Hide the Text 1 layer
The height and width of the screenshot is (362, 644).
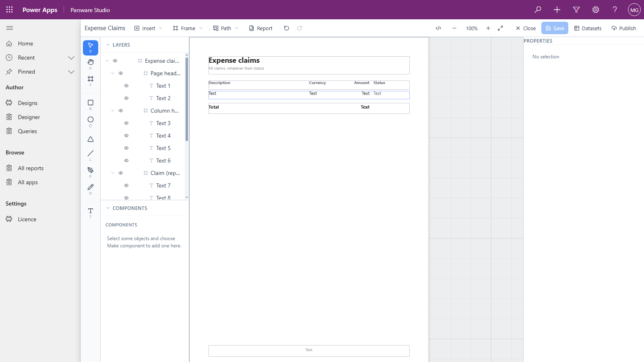[x=126, y=86]
